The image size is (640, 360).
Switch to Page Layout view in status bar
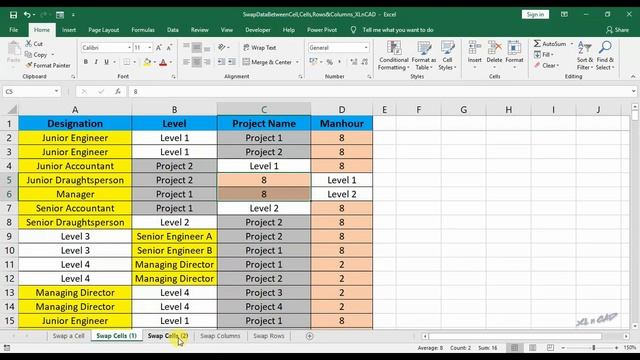pyautogui.click(x=532, y=348)
